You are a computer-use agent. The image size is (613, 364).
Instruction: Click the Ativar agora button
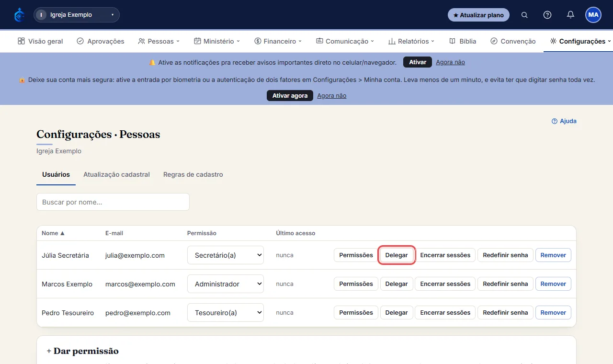click(x=290, y=96)
